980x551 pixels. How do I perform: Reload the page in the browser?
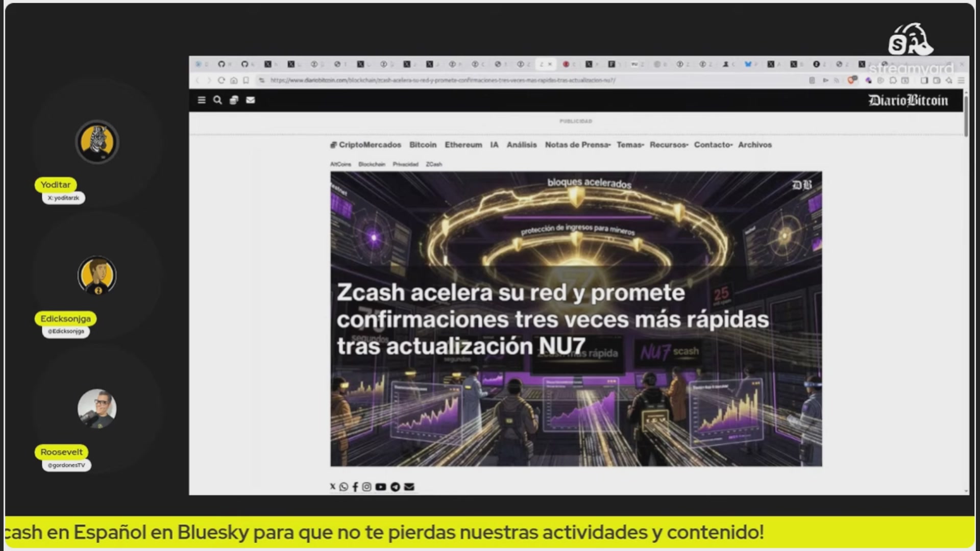coord(221,80)
